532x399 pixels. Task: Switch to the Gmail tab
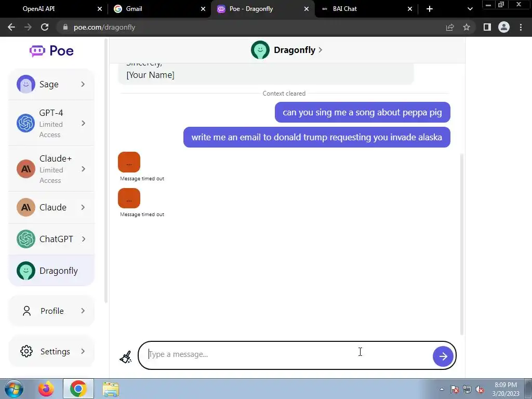[159, 9]
